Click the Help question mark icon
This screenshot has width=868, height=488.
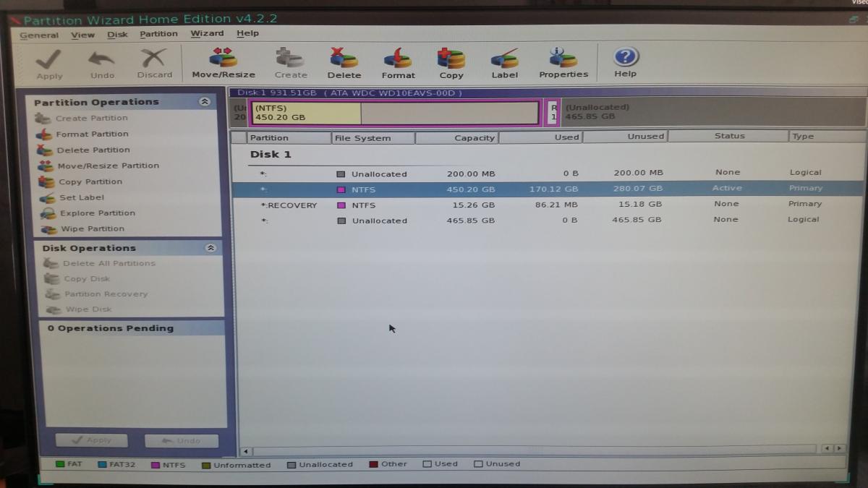point(626,56)
